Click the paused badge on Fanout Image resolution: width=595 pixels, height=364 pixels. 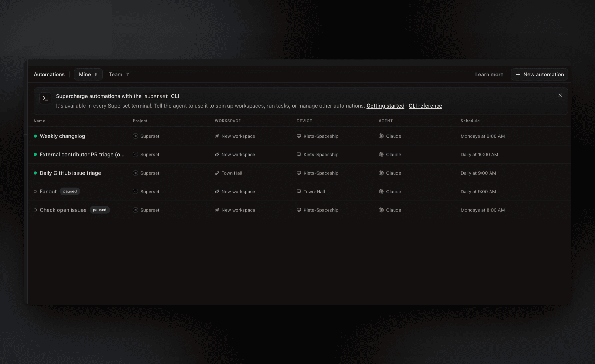coord(70,191)
